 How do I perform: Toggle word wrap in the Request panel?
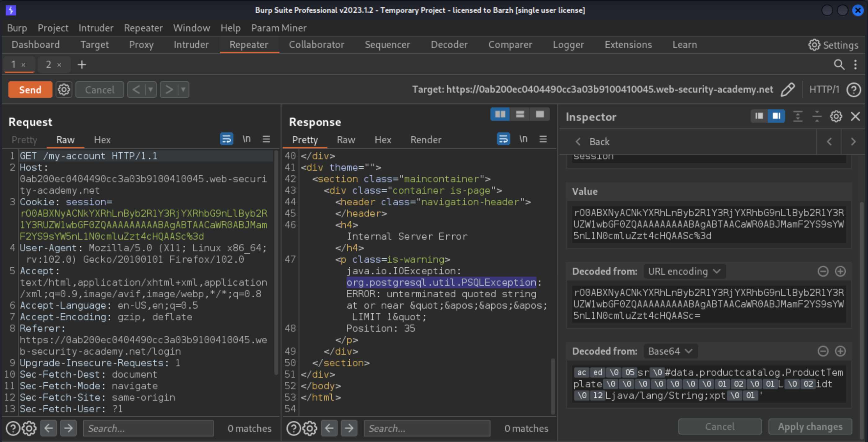coord(226,139)
